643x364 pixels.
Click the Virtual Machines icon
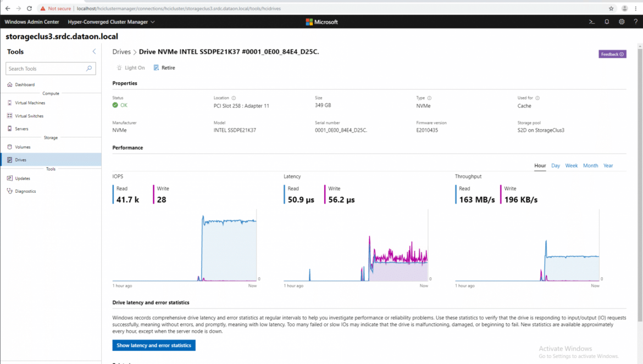click(10, 103)
